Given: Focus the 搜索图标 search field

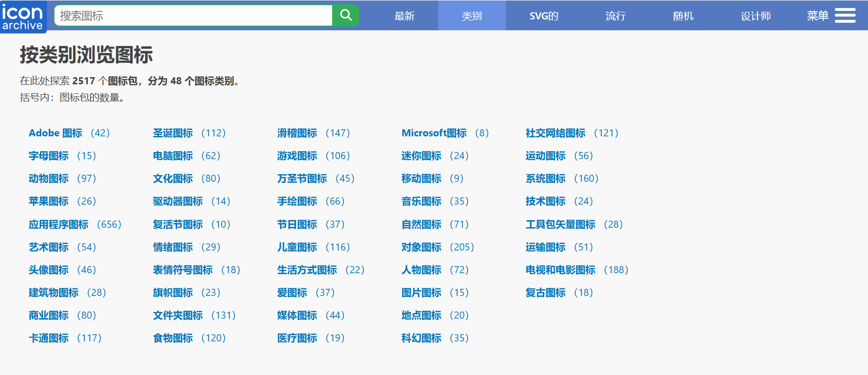Looking at the screenshot, I should 193,16.
